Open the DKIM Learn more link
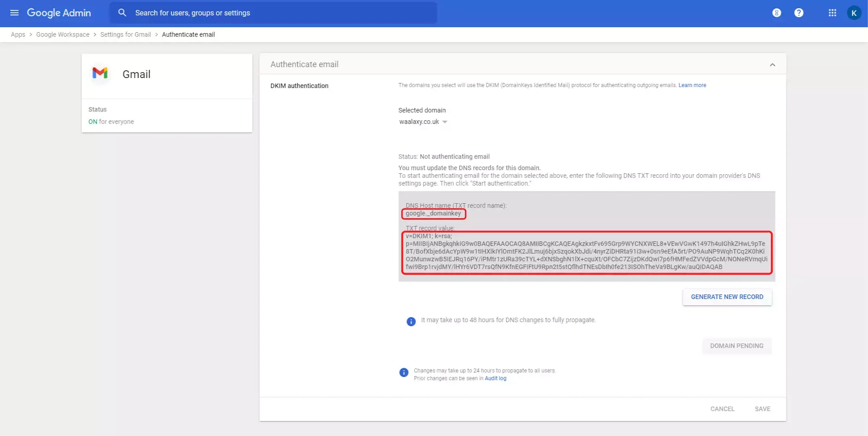868x436 pixels. tap(692, 85)
